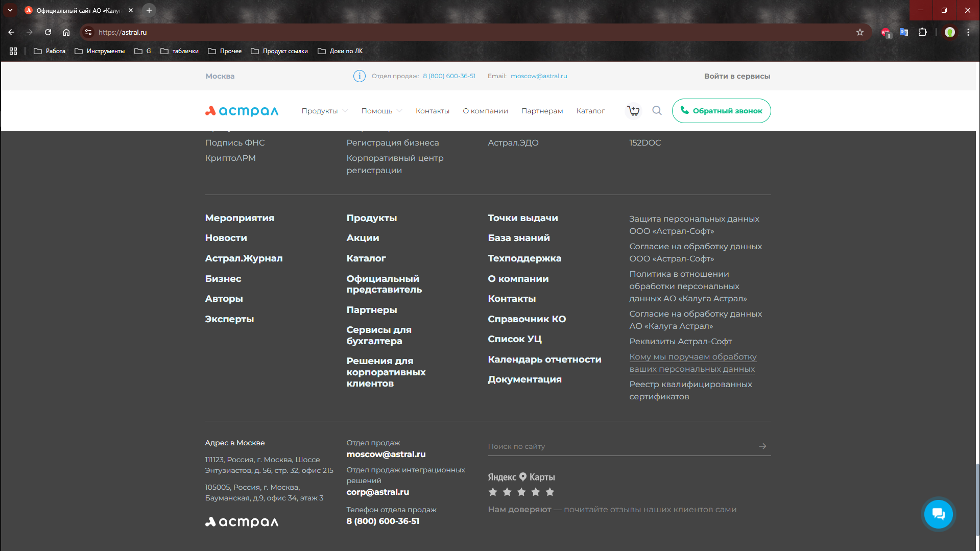The image size is (980, 551).
Task: Open the Продукт ссылки bookmarks folder
Action: coord(279,51)
